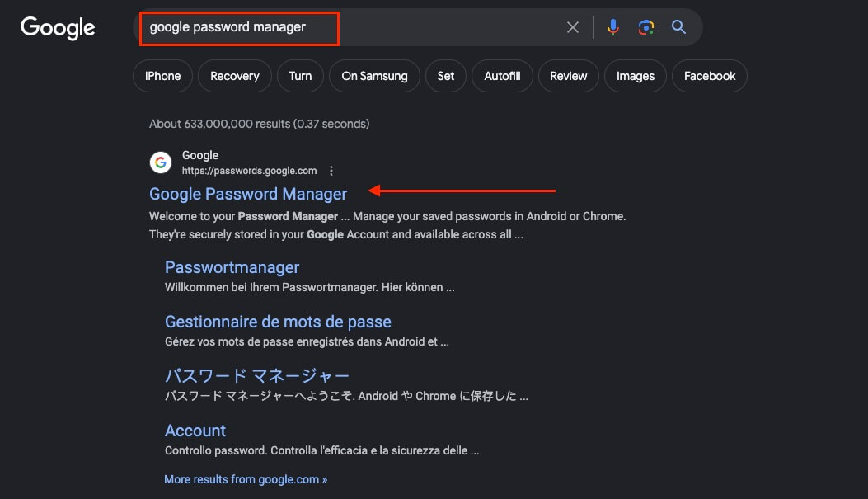Select the Turn filter chip
The image size is (868, 499).
point(300,76)
